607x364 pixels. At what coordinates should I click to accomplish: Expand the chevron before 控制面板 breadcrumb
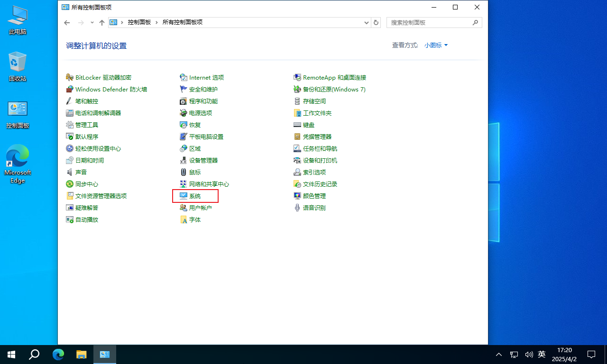(x=122, y=22)
